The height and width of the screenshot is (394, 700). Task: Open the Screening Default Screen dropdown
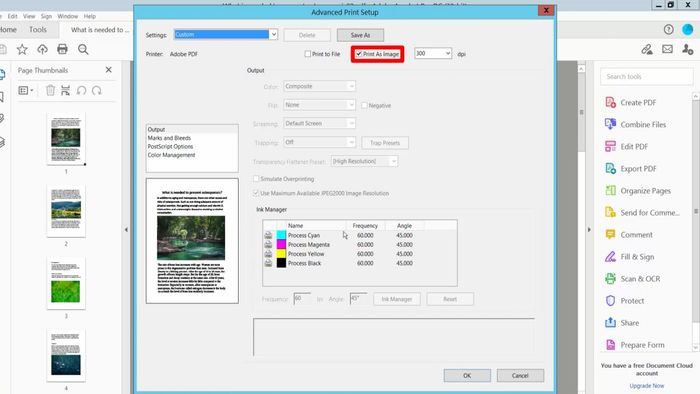(320, 123)
